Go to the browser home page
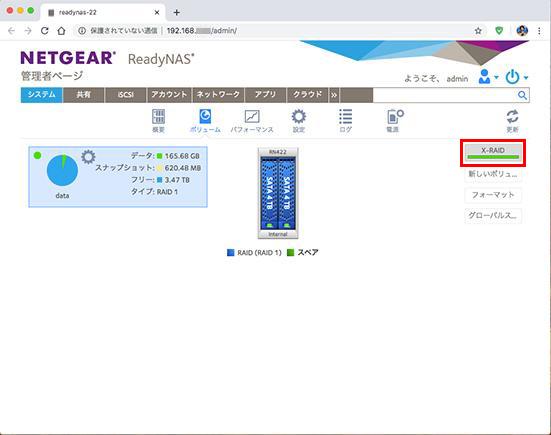551x435 pixels. click(x=61, y=31)
